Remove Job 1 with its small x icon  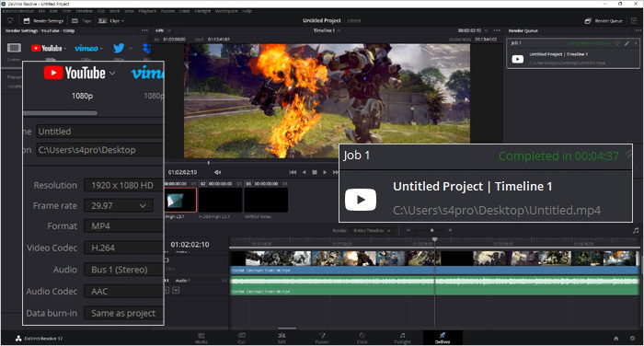pos(636,43)
